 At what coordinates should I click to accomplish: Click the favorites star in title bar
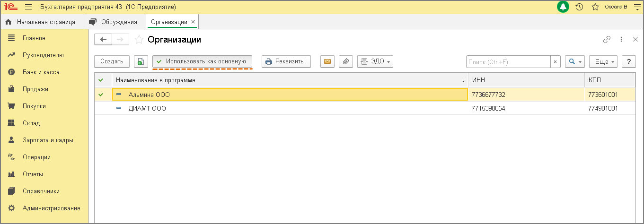pos(595,7)
